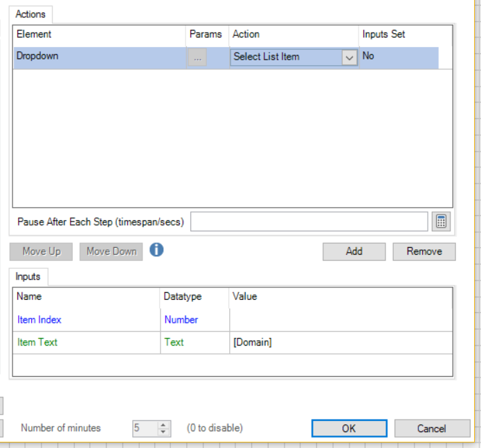
Task: Click the Action column header
Action: click(294, 35)
